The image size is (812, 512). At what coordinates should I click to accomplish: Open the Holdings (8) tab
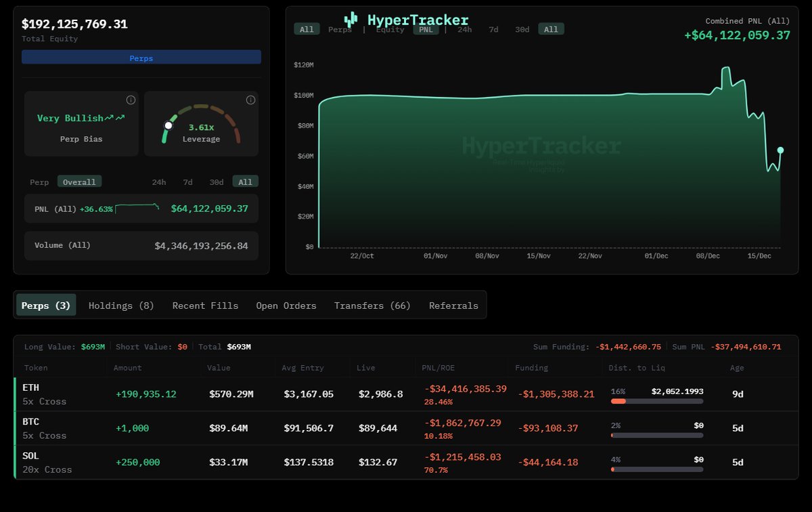121,305
